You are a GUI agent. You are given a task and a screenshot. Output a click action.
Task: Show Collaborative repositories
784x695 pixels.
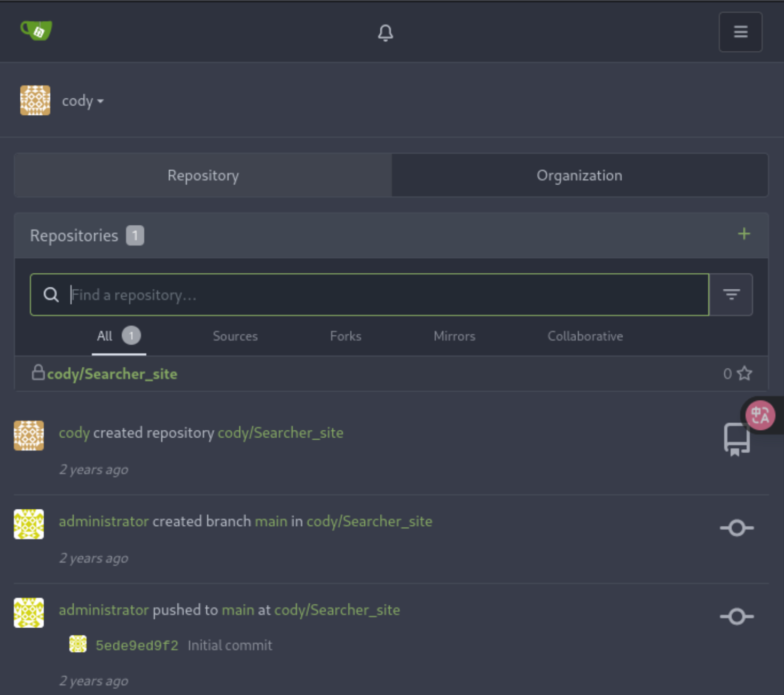(585, 336)
